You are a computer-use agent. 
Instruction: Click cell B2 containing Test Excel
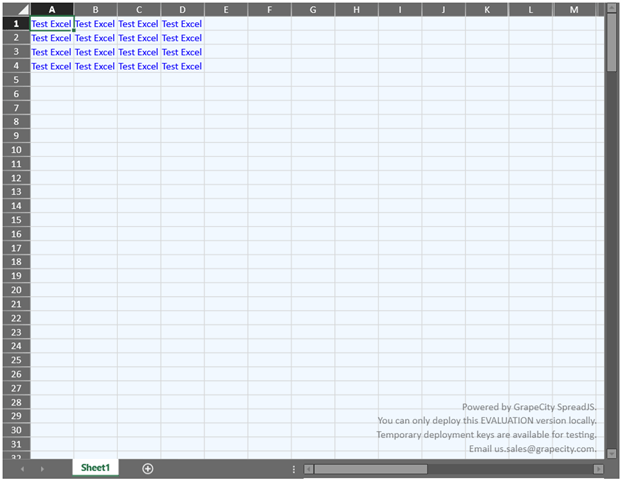[96, 38]
